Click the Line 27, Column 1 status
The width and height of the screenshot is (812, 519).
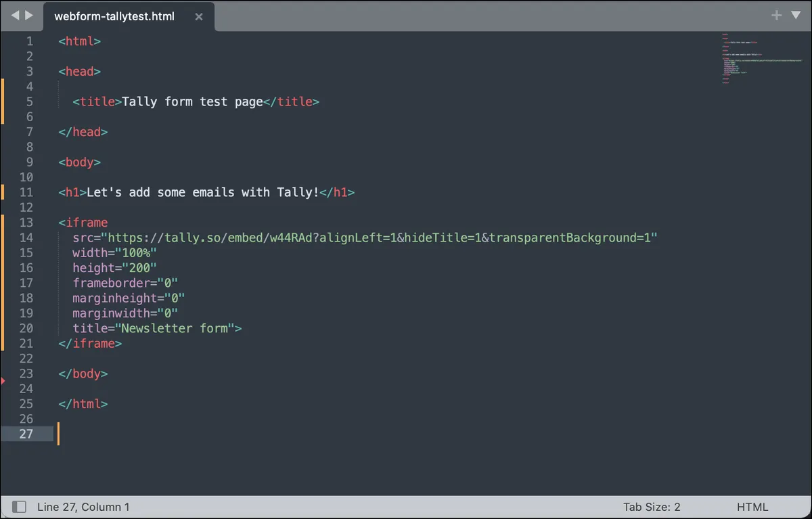point(83,507)
